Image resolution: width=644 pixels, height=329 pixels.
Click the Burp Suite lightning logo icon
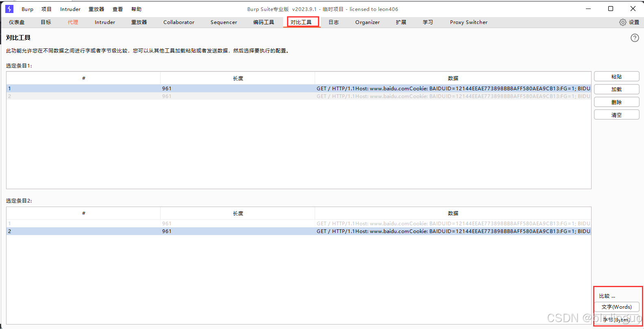(9, 9)
